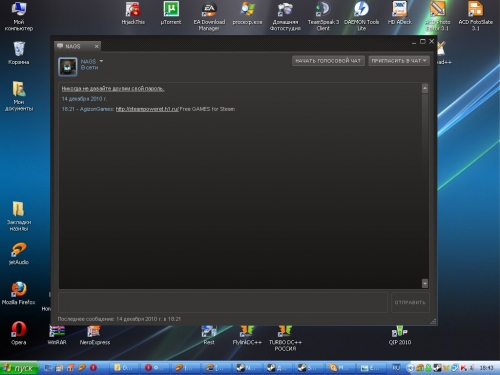Click the chat scrollbar up arrow
The image size is (500, 375).
pos(425,88)
